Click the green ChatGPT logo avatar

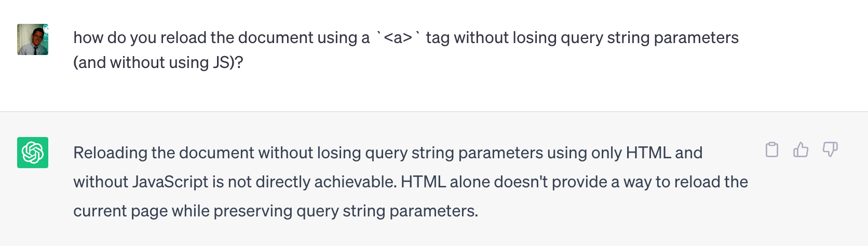[33, 153]
